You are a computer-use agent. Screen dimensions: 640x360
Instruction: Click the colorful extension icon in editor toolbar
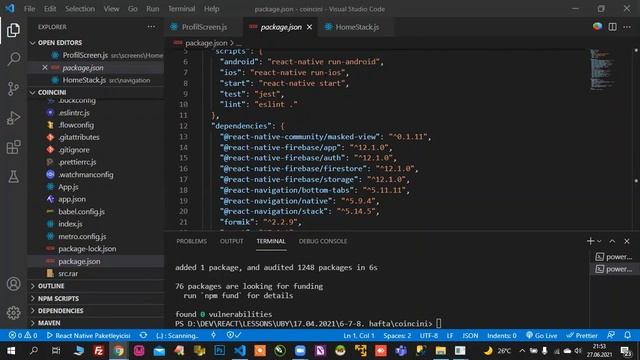point(597,27)
